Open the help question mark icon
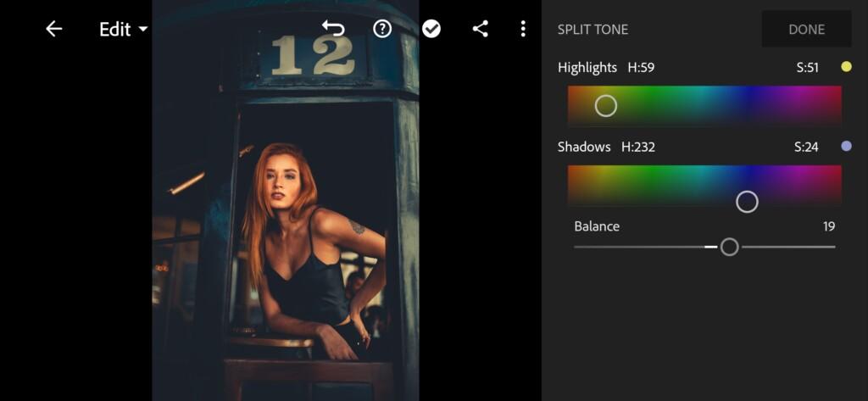The width and height of the screenshot is (868, 401). click(382, 29)
